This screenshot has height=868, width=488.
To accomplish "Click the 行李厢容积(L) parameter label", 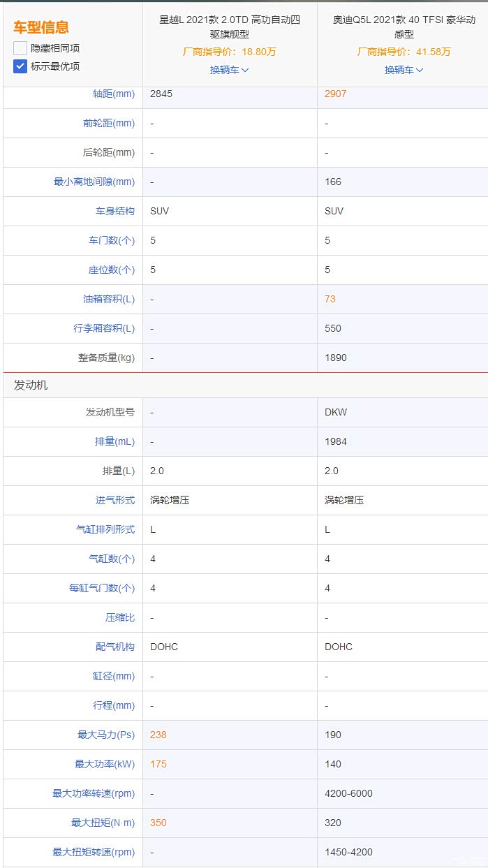I will [x=104, y=328].
